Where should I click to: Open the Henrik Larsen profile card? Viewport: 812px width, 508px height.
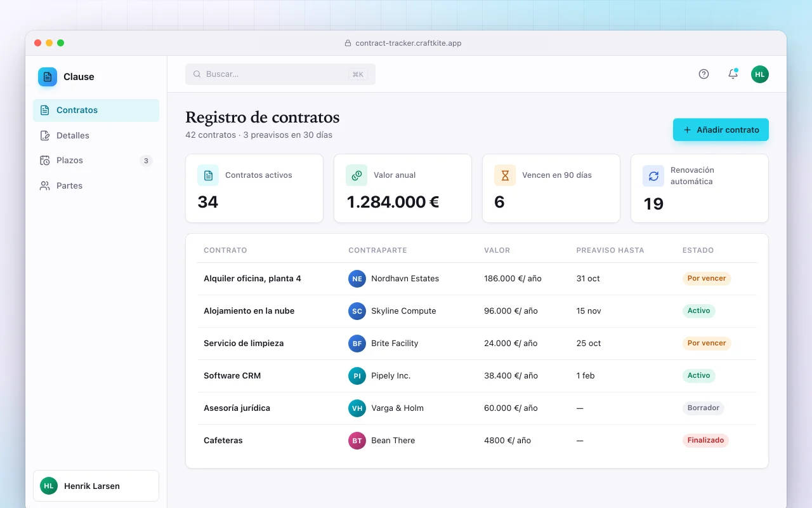[x=96, y=486]
